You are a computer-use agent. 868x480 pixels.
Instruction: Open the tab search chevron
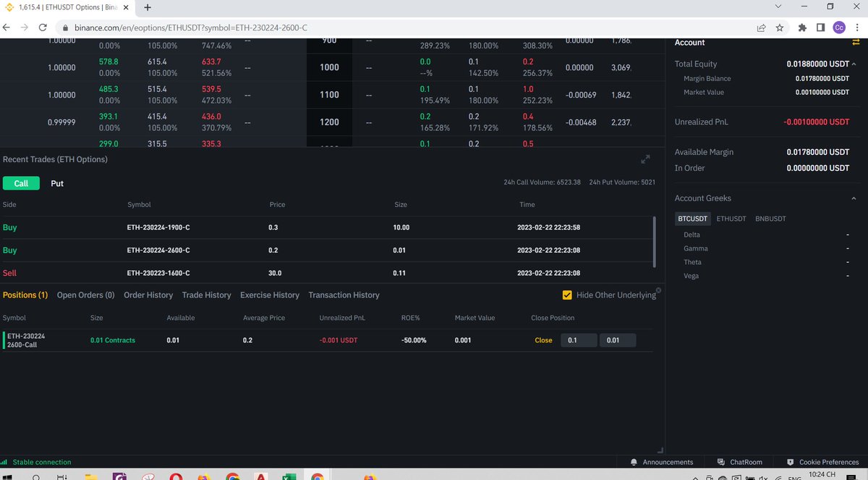coord(778,7)
